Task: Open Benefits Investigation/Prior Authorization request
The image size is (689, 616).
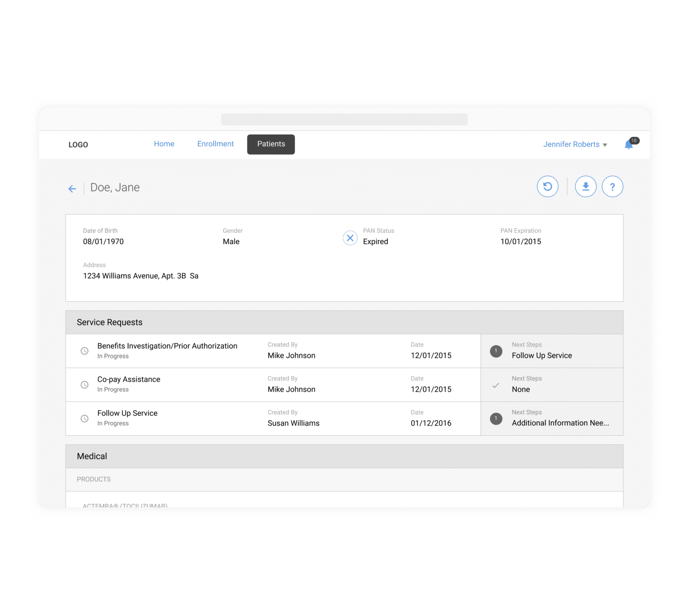Action: (x=167, y=346)
